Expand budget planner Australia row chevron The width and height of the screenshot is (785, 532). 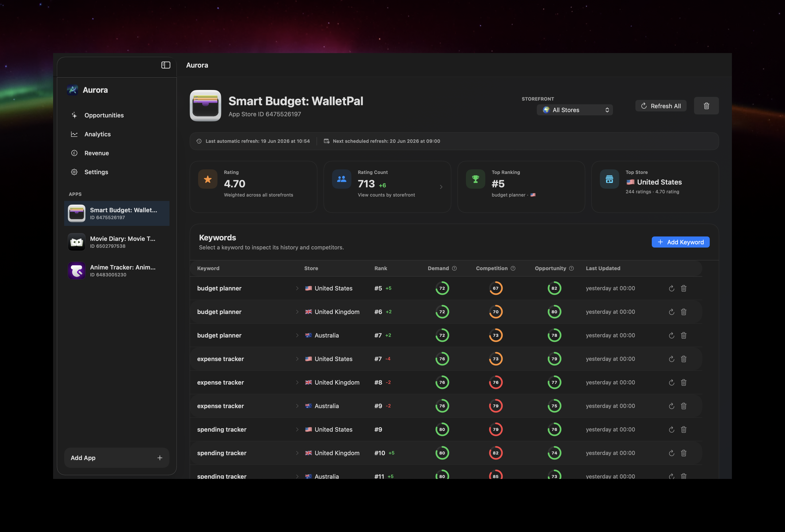(x=297, y=335)
